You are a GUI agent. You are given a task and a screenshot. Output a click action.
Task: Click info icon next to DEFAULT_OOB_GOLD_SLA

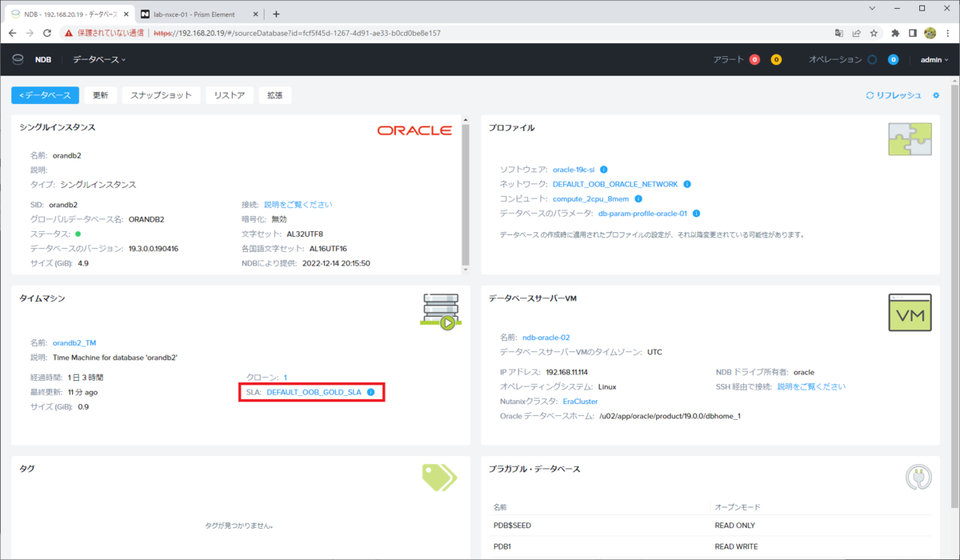(x=370, y=392)
